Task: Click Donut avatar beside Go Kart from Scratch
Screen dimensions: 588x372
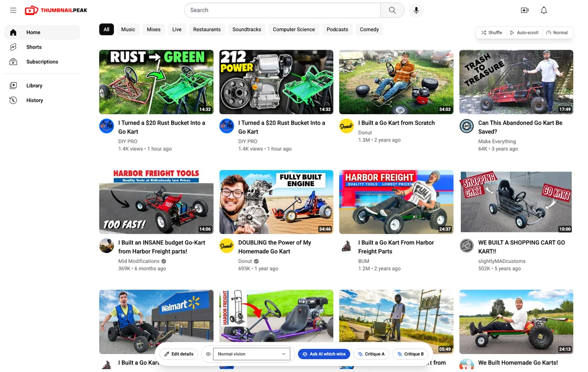Action: [x=347, y=126]
